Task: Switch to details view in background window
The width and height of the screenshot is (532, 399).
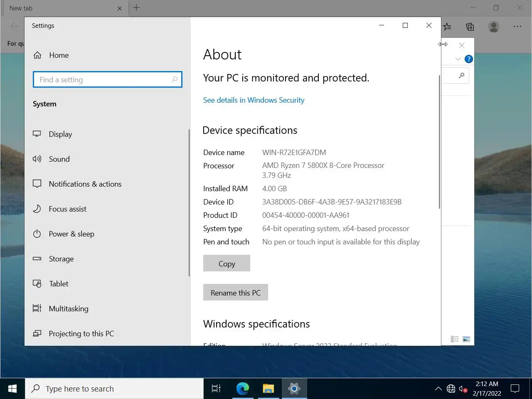Action: 455,339
